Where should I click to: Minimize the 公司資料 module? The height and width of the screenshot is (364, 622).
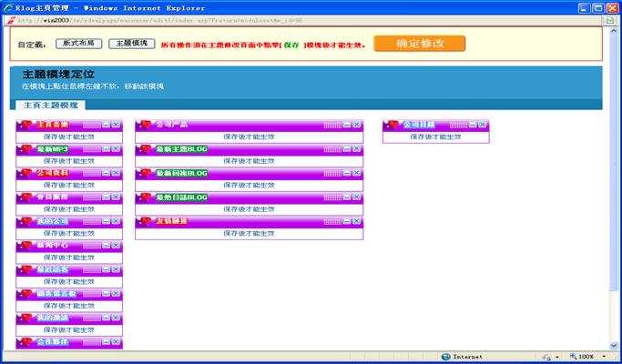[x=106, y=173]
